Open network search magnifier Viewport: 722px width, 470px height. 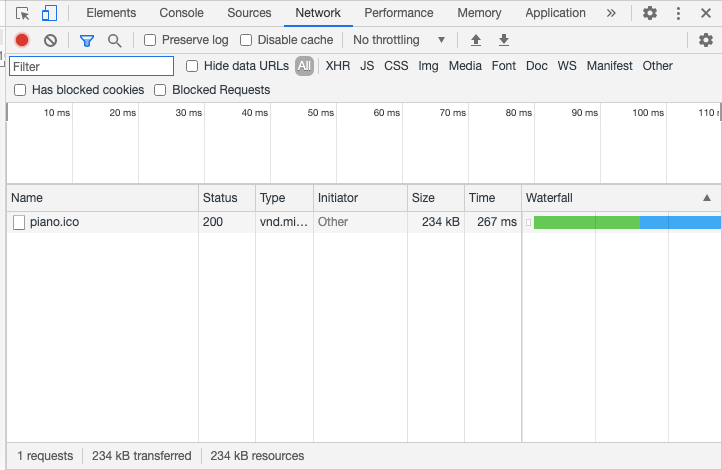click(x=115, y=40)
